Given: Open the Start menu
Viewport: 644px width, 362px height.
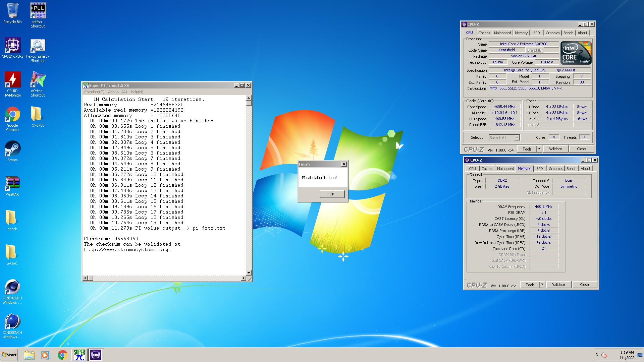Looking at the screenshot, I should (9, 355).
